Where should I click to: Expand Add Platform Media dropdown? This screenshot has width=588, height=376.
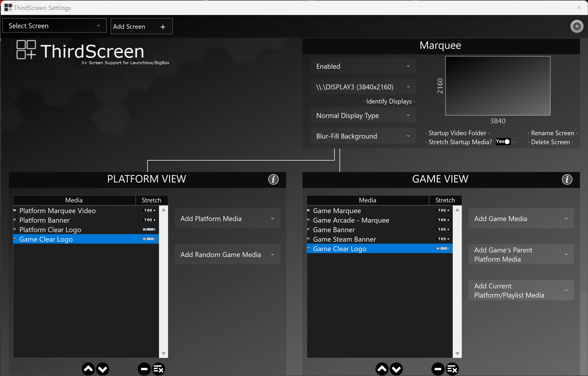[227, 218]
